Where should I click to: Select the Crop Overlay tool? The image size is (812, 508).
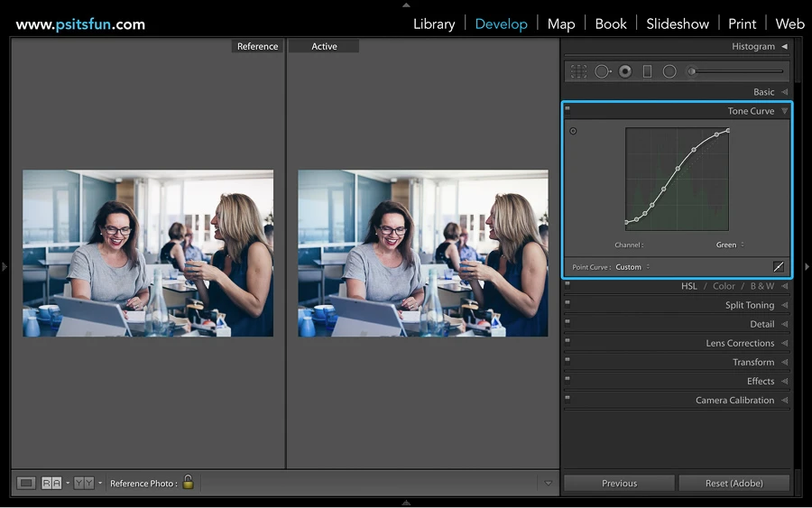(578, 71)
